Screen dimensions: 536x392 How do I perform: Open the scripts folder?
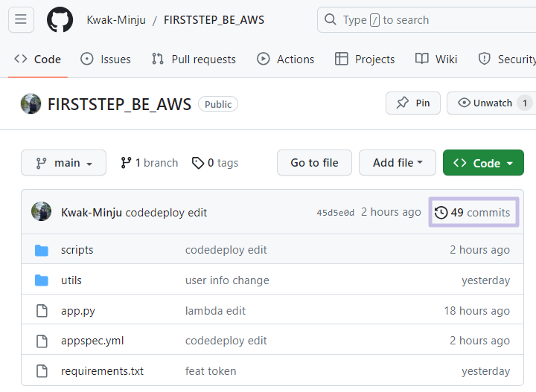pos(77,250)
